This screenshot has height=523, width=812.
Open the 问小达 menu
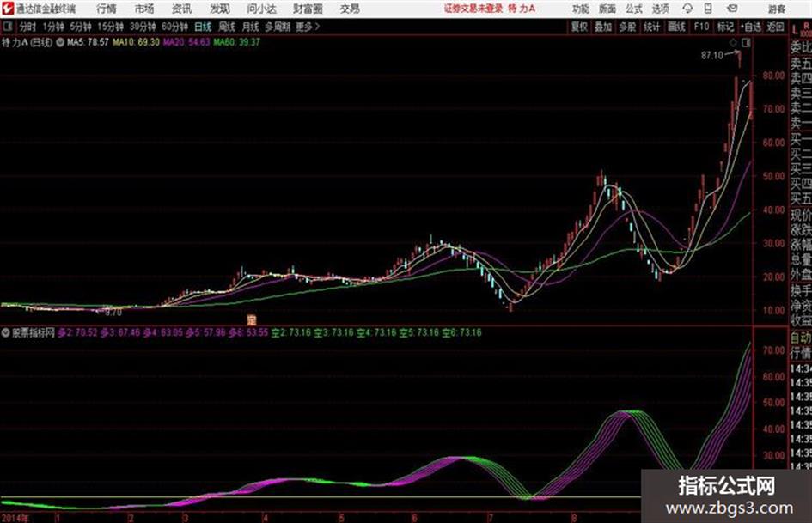(261, 9)
